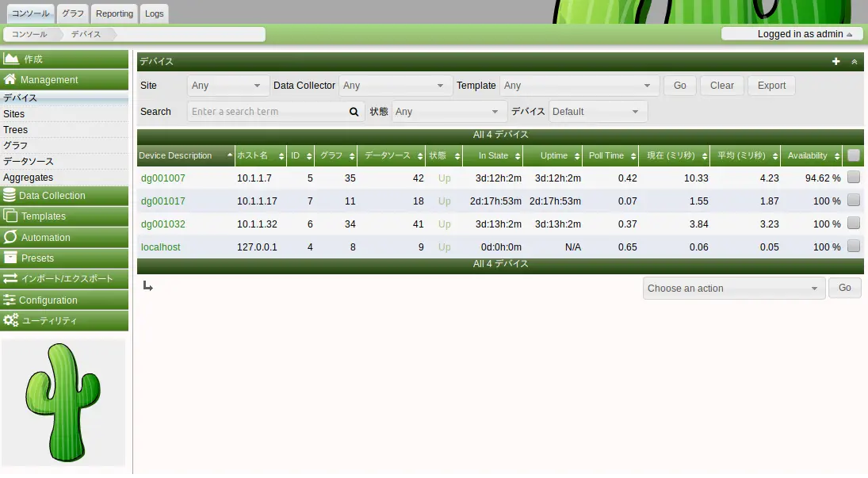Click the cactus logo in sidebar

pos(63,402)
